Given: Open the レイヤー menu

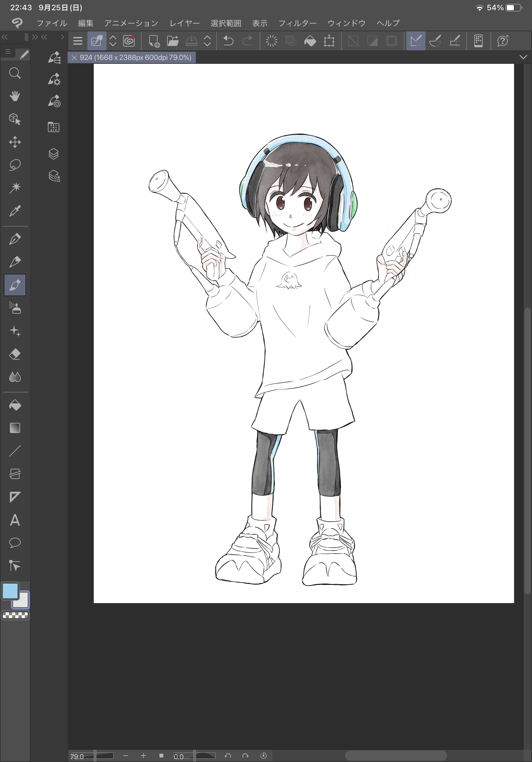Looking at the screenshot, I should pos(184,23).
